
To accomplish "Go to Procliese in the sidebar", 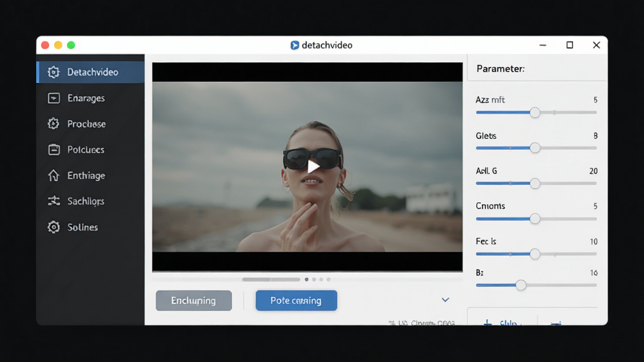I will (x=91, y=124).
